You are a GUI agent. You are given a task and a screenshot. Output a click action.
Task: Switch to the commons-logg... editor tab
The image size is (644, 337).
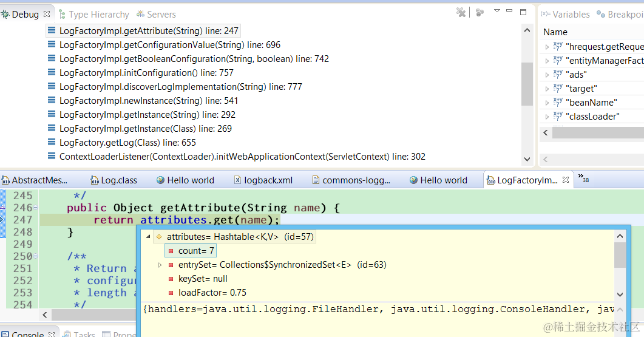351,180
